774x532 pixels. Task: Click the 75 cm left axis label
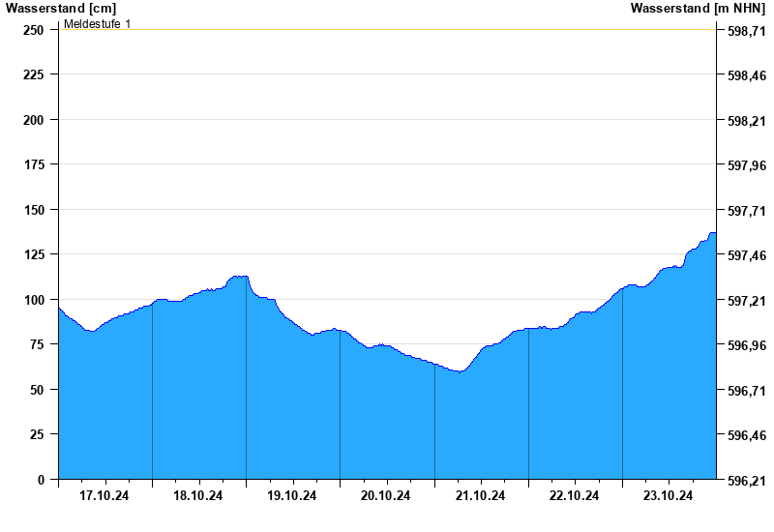(38, 344)
